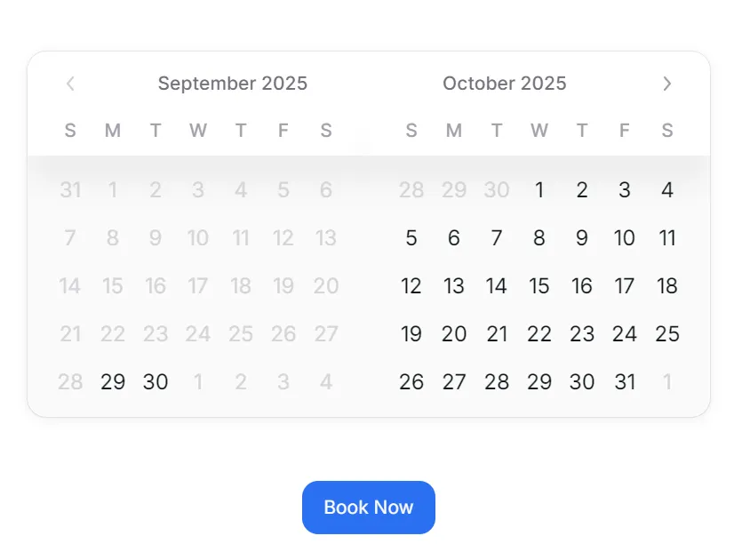
Task: Select September 29 in the calendar
Action: pos(113,382)
